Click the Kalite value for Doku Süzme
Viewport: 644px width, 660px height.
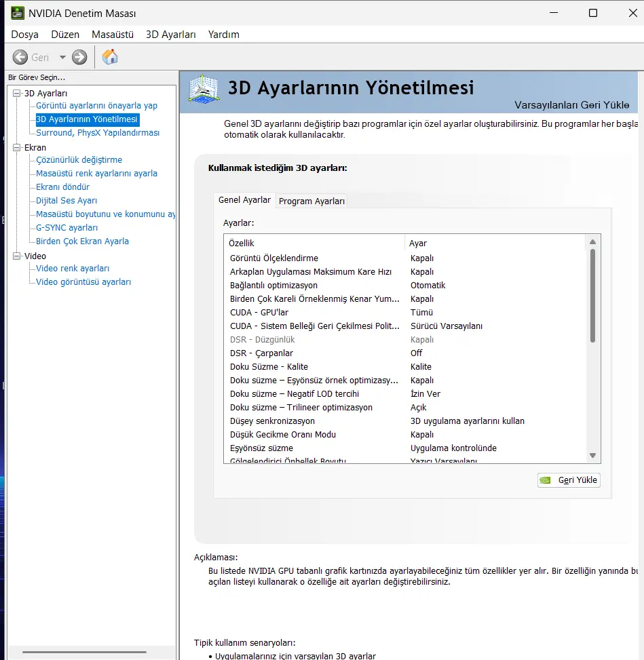pyautogui.click(x=421, y=366)
